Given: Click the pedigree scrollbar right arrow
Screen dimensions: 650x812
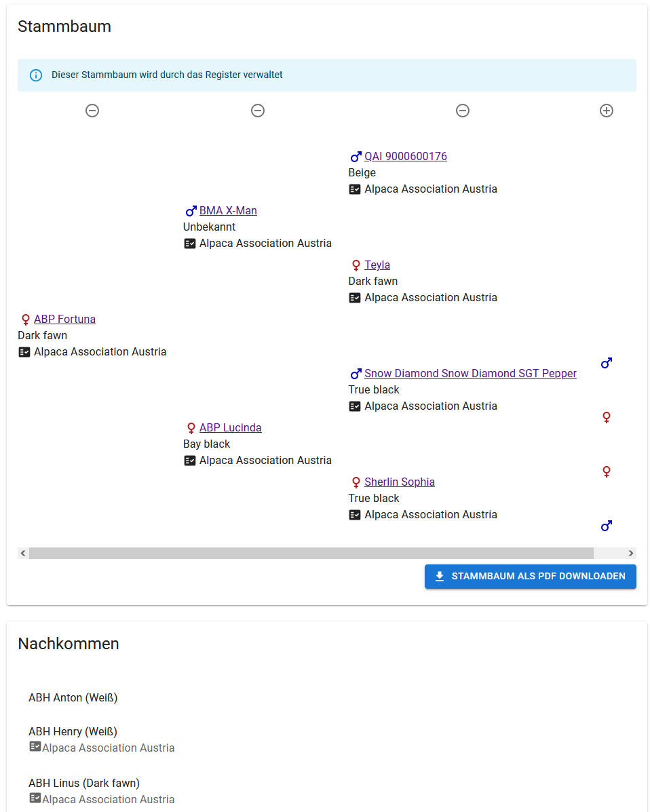Looking at the screenshot, I should pyautogui.click(x=630, y=553).
